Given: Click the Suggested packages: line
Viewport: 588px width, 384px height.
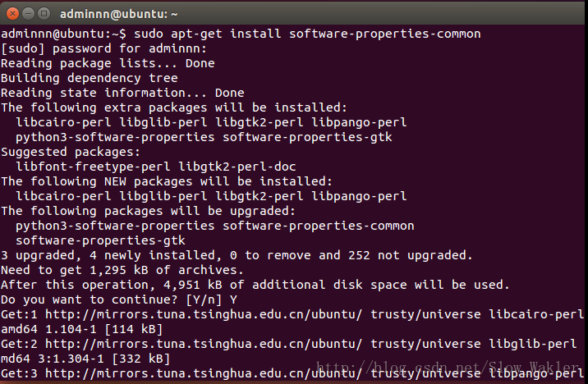Looking at the screenshot, I should (71, 152).
